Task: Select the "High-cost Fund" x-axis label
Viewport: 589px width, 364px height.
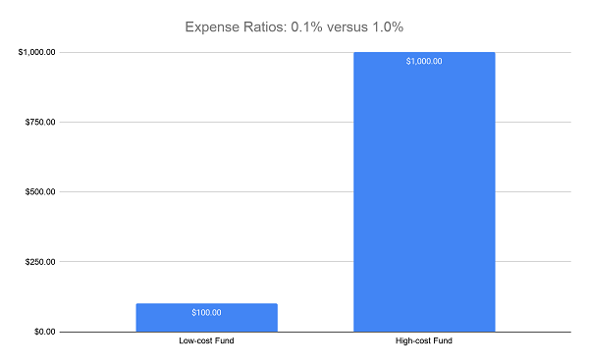Action: [x=424, y=340]
